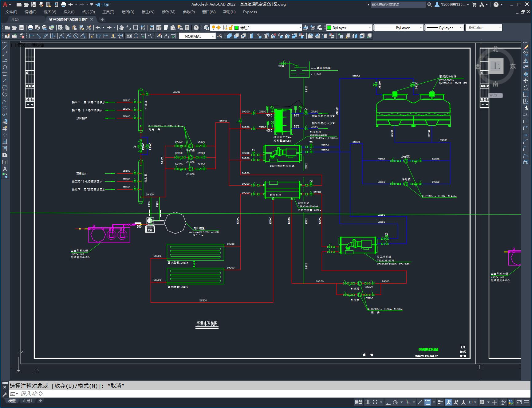Close the 某宾馆通风空调设计图 drawing tab
The image size is (532, 408).
(91, 19)
